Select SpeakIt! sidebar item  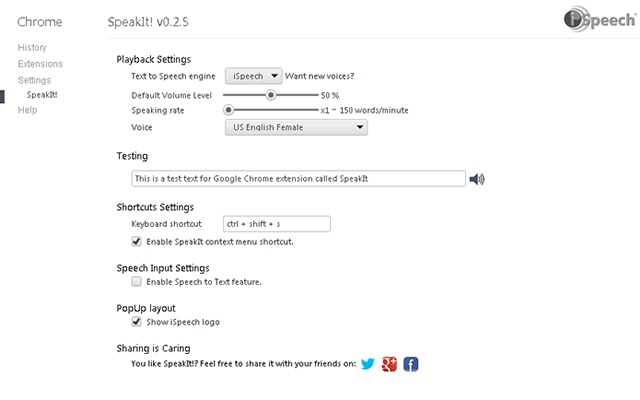click(42, 95)
